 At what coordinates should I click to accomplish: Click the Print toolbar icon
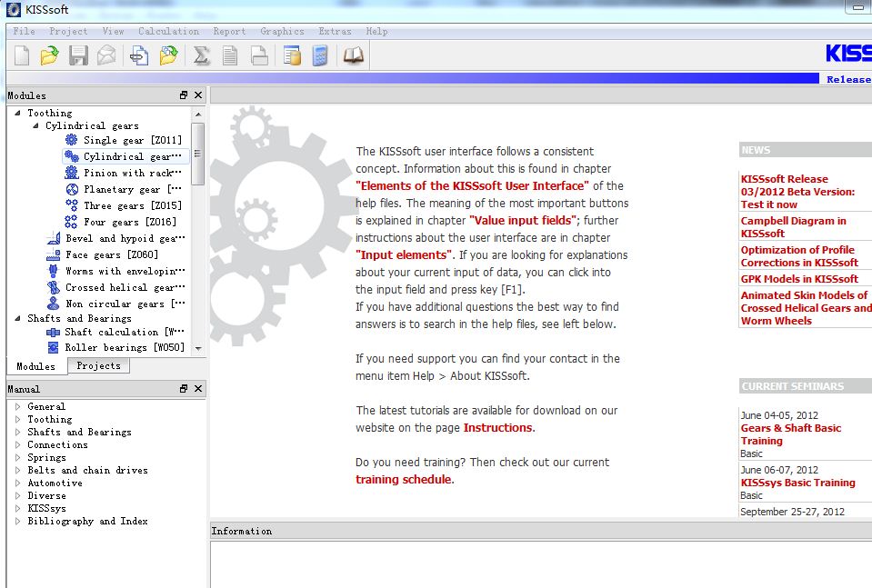tap(259, 55)
